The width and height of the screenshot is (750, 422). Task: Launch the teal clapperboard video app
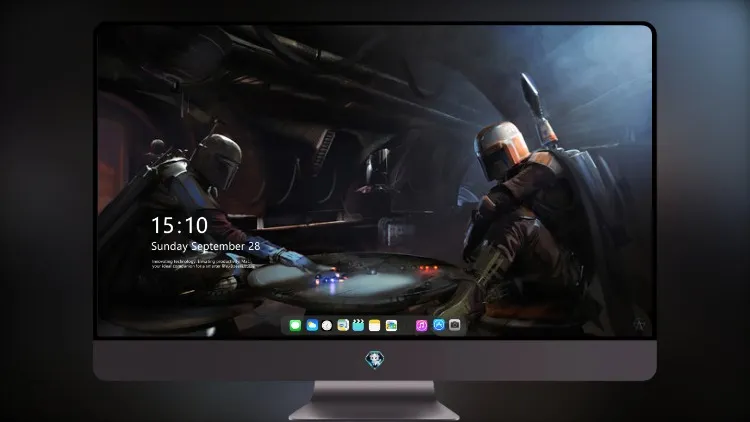click(358, 325)
